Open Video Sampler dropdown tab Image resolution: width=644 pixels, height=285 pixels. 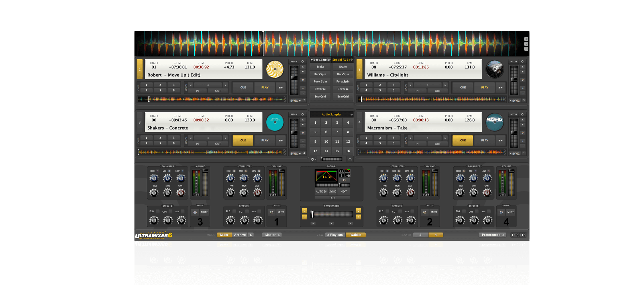tap(320, 60)
